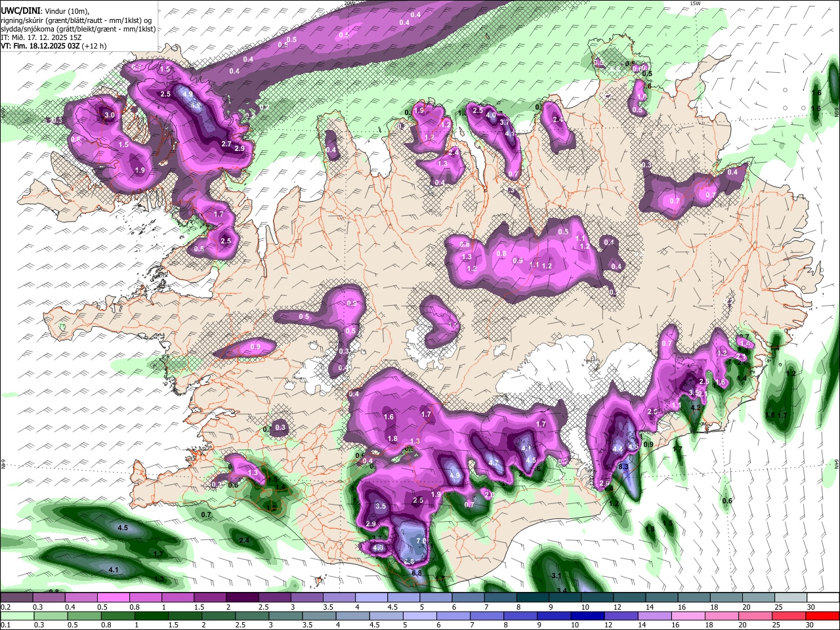
Task: Click the 2.0 value in the south
Action: [x=489, y=494]
